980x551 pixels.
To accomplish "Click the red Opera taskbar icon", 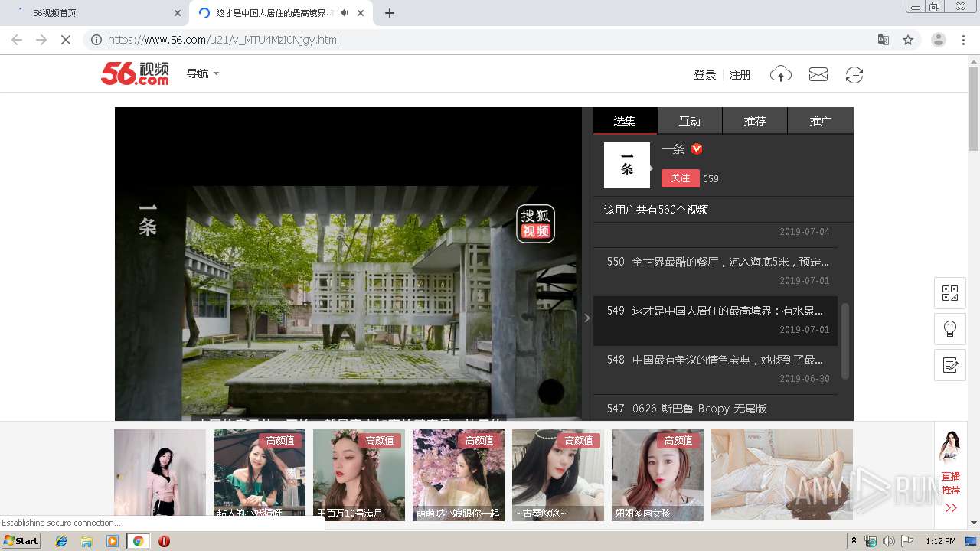I will pyautogui.click(x=164, y=541).
